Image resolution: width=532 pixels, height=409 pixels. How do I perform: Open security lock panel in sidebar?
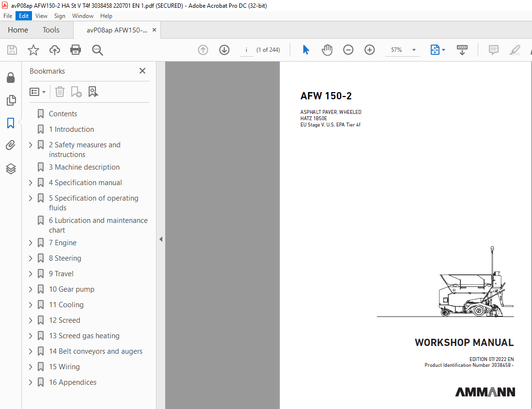coord(11,78)
